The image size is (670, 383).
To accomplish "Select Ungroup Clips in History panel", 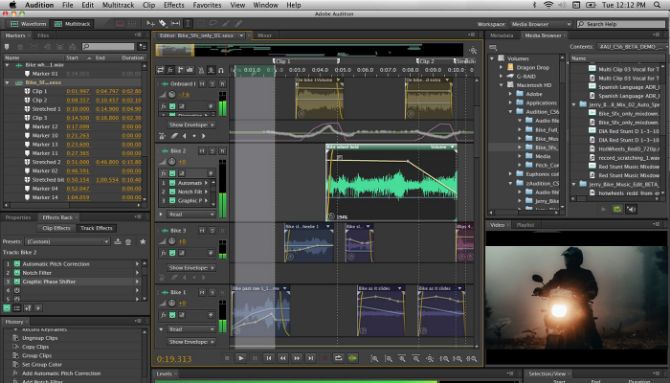I will (40, 338).
